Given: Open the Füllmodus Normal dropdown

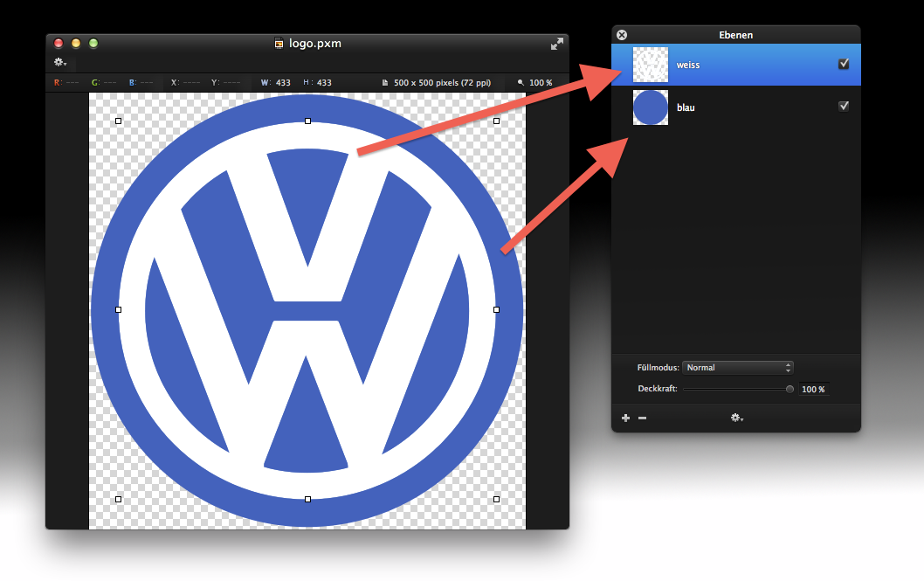Looking at the screenshot, I should click(x=738, y=367).
